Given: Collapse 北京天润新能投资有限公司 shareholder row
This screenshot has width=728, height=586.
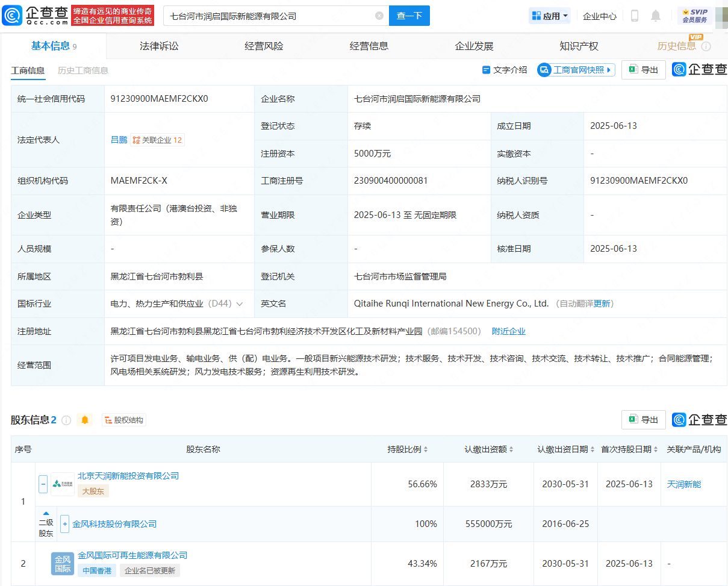Looking at the screenshot, I should tap(43, 484).
